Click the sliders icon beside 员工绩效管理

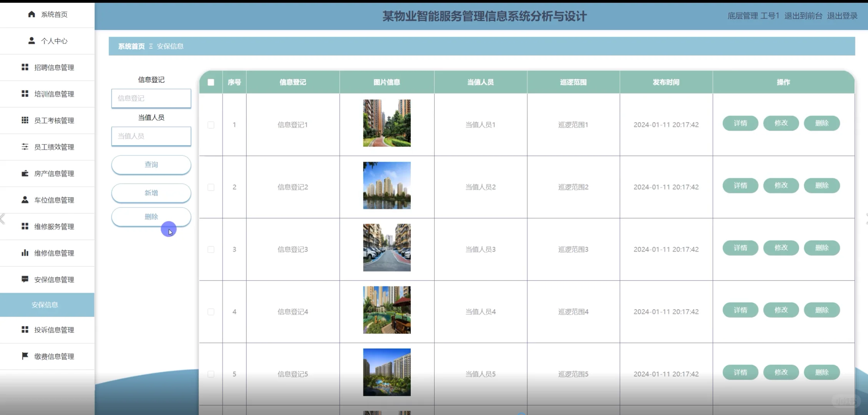coord(25,147)
